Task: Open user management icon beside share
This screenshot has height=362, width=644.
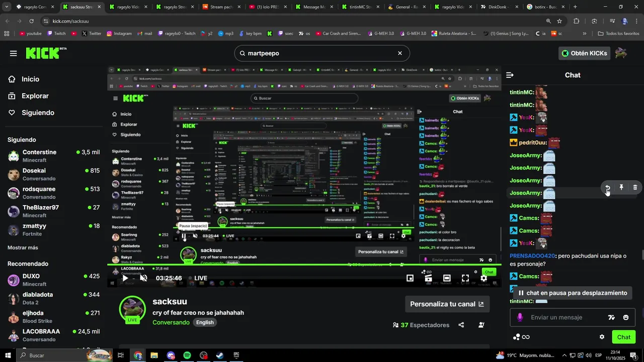Action: (481, 325)
